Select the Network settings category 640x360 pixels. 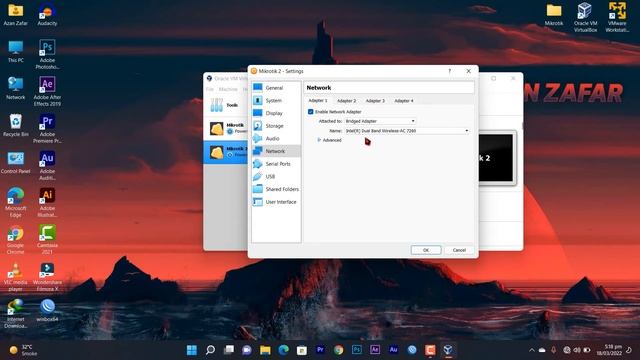pyautogui.click(x=276, y=151)
